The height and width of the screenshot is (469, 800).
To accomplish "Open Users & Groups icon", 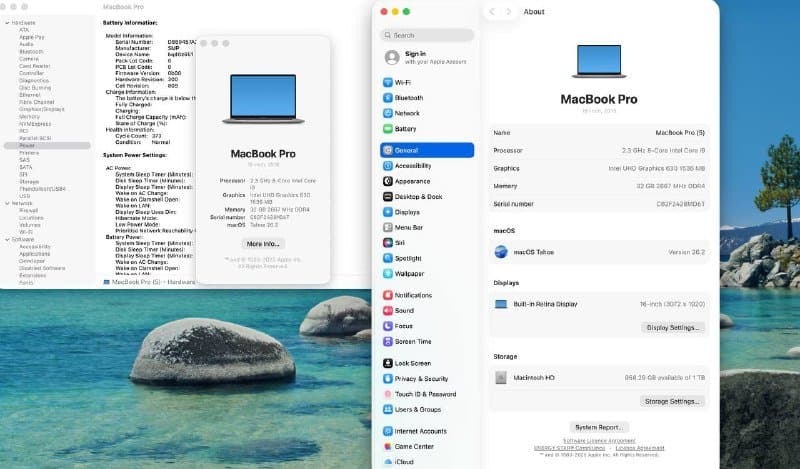I will point(388,409).
